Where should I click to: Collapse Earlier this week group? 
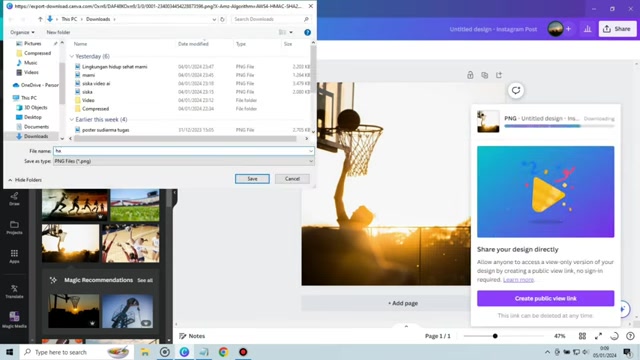pos(72,120)
